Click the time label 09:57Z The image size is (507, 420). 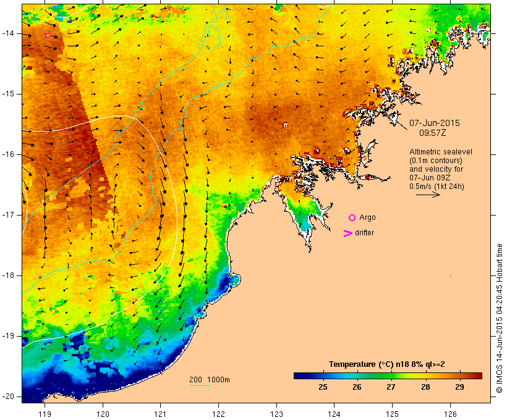point(433,133)
